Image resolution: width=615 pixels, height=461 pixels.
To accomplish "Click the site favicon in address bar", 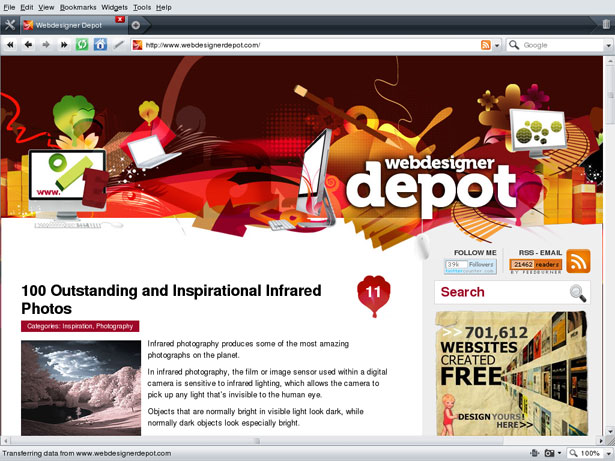I will point(137,45).
